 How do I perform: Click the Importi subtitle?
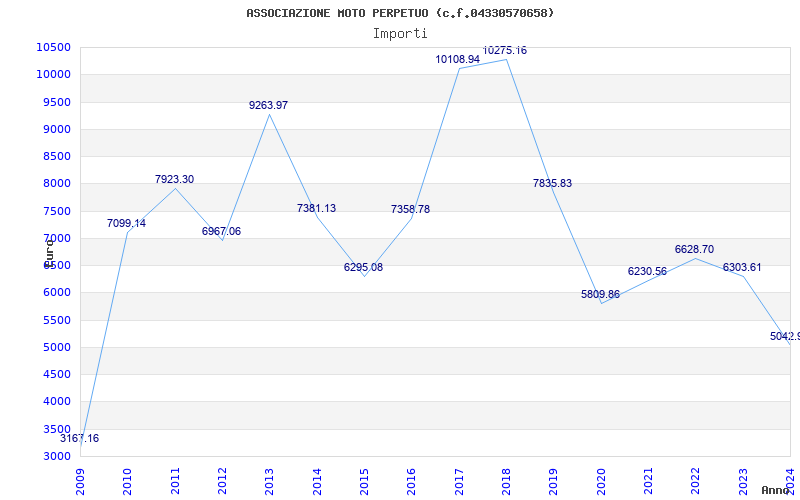(x=400, y=34)
